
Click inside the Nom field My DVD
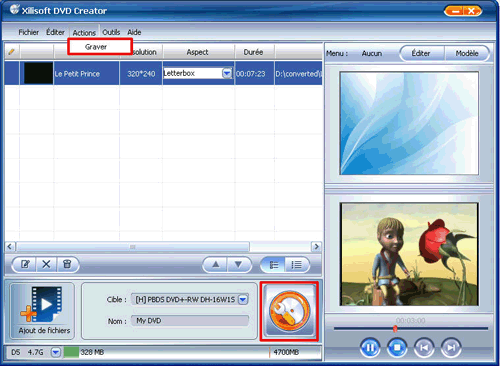coord(190,321)
